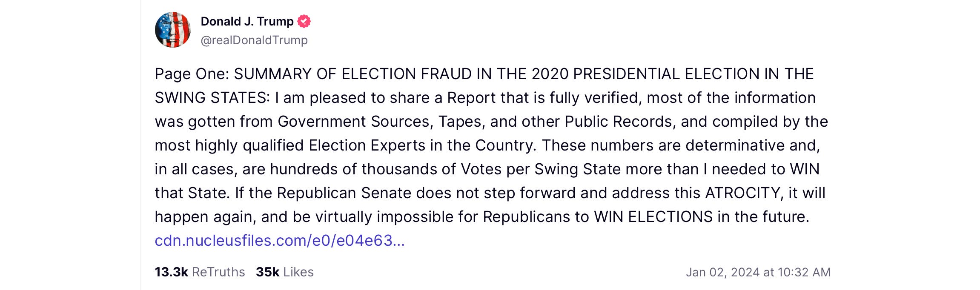
Task: Click the red verified badge icon
Action: 304,21
